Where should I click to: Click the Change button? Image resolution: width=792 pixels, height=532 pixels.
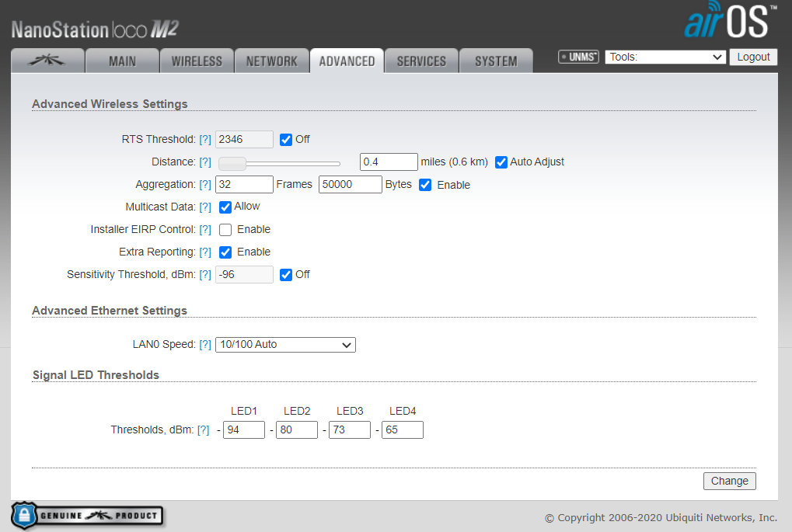(x=729, y=481)
